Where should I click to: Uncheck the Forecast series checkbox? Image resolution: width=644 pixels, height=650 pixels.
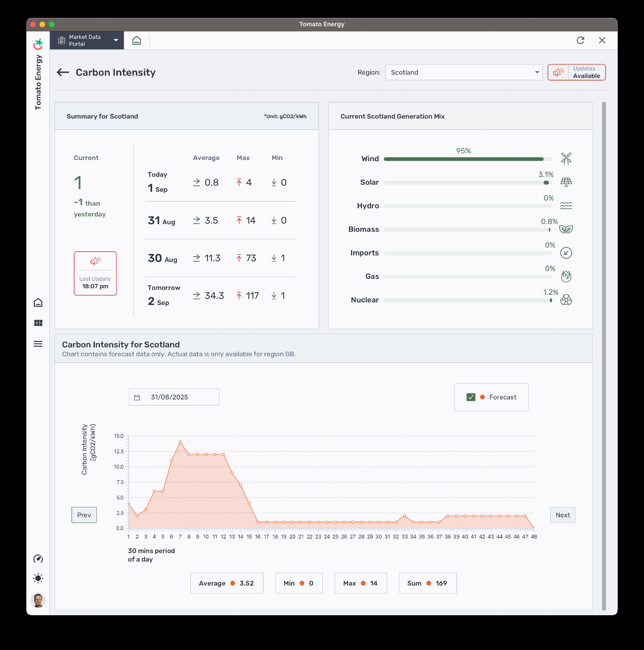[x=471, y=397]
